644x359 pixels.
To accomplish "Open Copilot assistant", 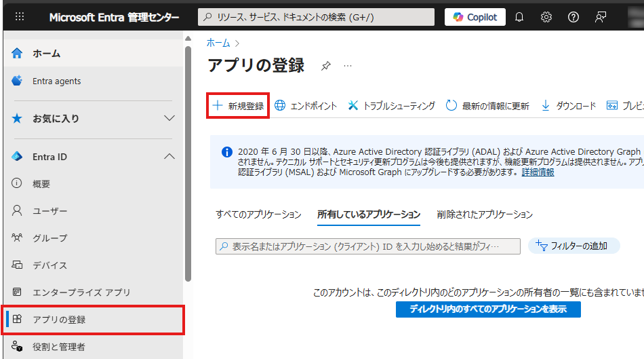I will click(x=475, y=17).
